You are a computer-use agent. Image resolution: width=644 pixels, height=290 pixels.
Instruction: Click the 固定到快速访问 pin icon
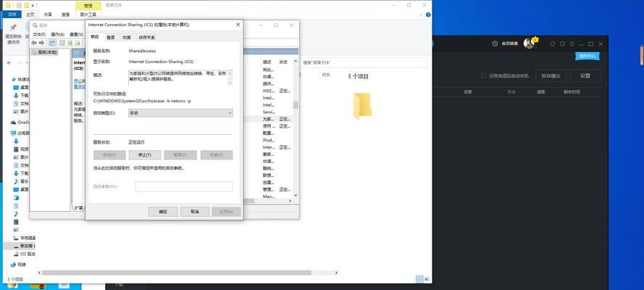pyautogui.click(x=13, y=28)
